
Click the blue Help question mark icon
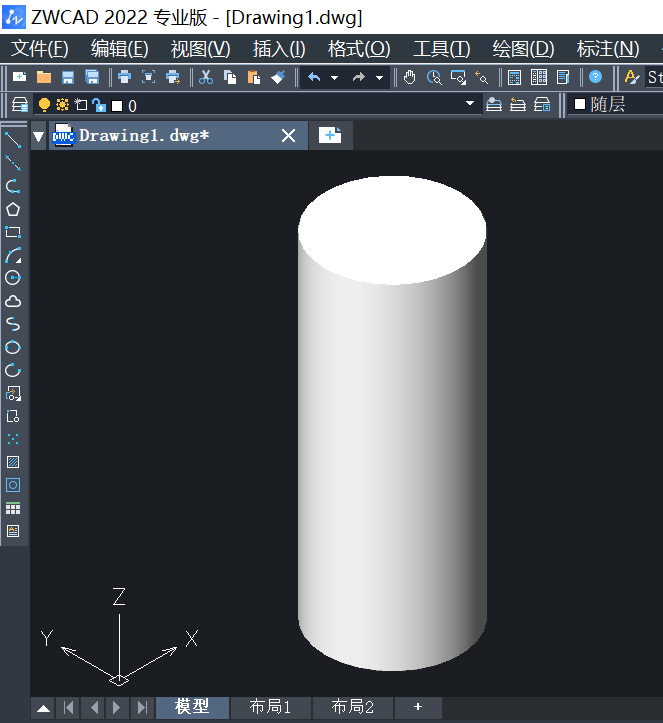[596, 77]
